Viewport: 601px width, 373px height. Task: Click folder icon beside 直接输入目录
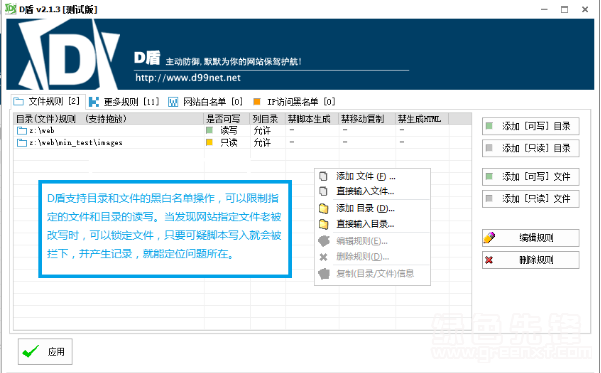coord(323,224)
